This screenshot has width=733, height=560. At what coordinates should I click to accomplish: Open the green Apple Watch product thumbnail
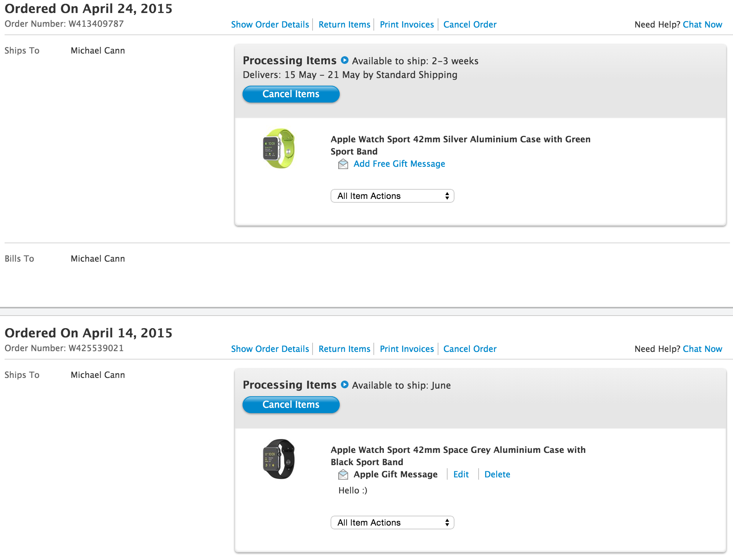(279, 148)
